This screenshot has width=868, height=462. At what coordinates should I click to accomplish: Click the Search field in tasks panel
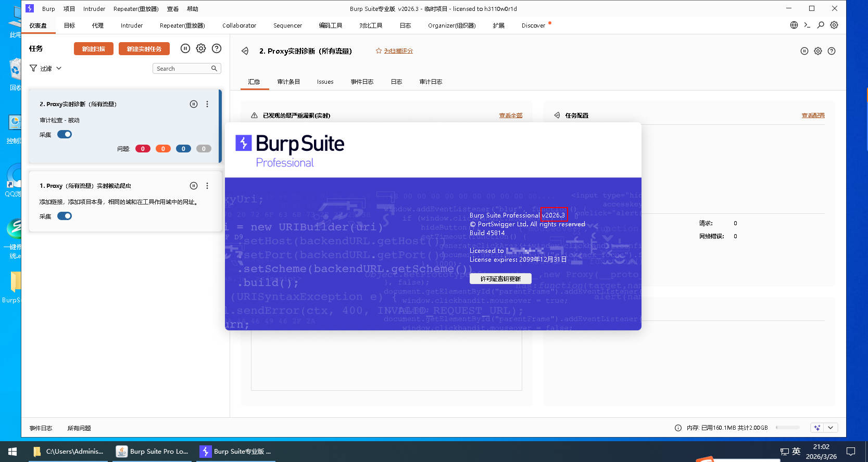[182, 69]
